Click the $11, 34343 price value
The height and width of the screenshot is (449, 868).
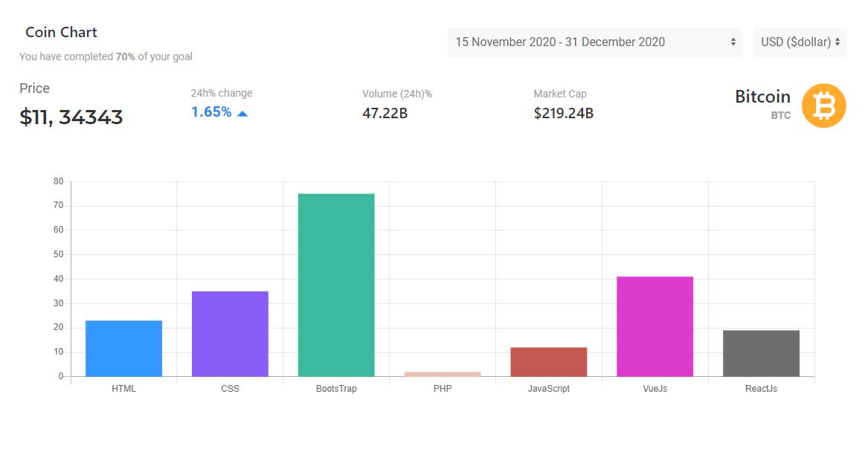coord(71,117)
